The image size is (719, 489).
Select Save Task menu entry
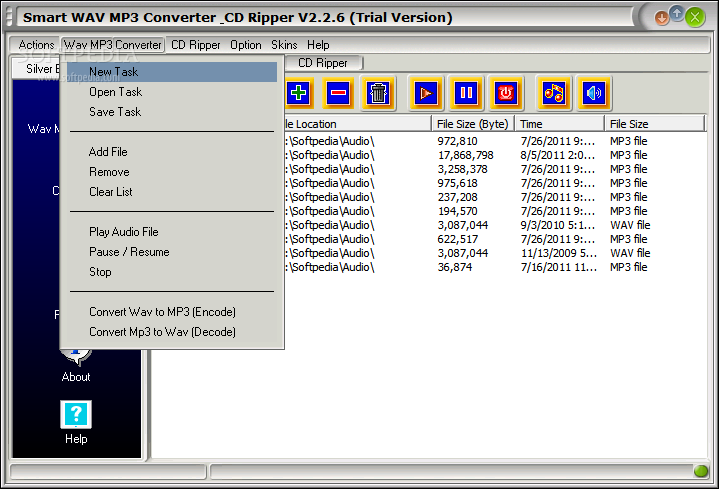(172, 112)
